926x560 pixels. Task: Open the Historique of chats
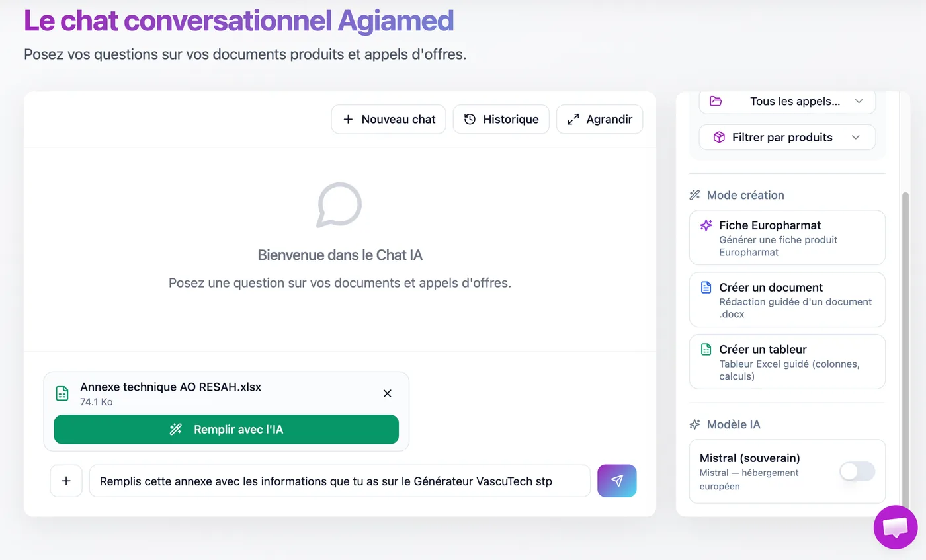pyautogui.click(x=501, y=120)
